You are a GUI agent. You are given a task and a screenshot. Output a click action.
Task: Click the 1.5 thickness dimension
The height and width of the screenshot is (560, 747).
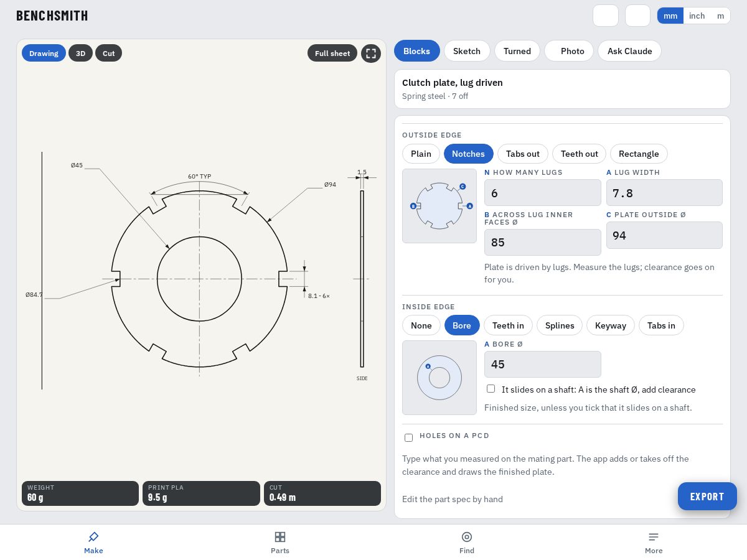(x=362, y=172)
